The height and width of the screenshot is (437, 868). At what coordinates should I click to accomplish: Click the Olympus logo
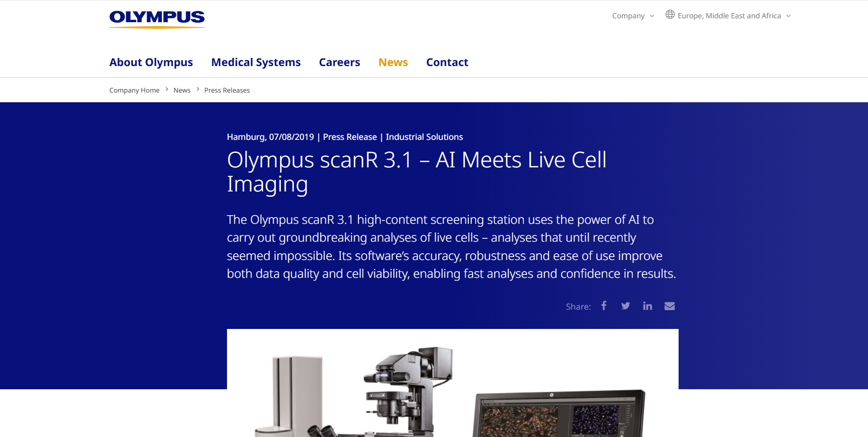[x=157, y=19]
